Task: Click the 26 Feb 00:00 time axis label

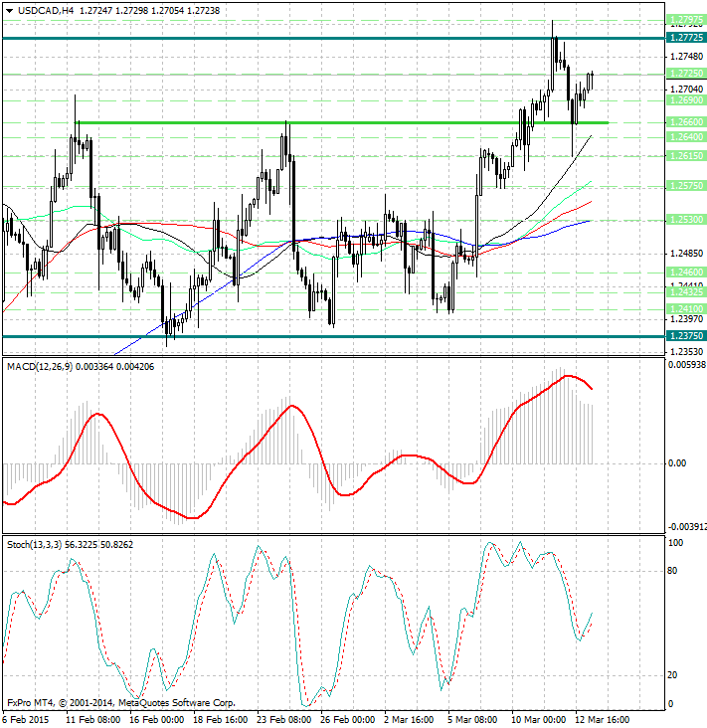Action: tap(347, 720)
